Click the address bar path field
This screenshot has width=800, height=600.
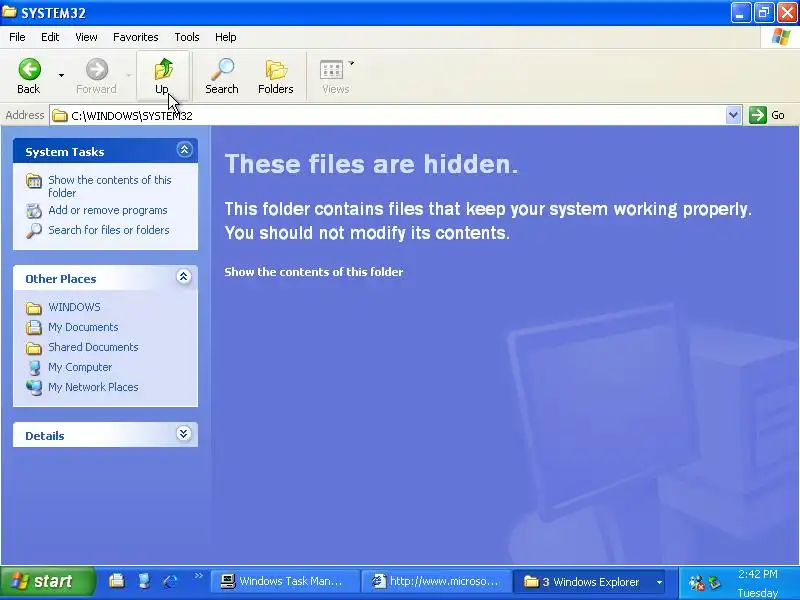[388, 116]
